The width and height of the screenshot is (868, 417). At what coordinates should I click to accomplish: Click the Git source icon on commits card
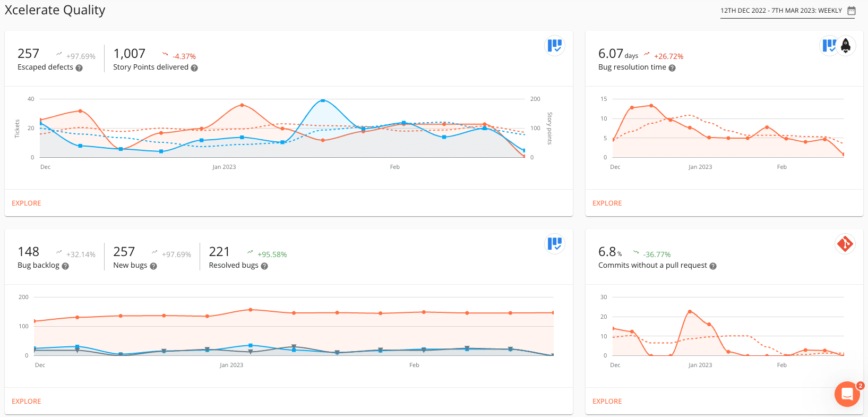click(x=845, y=244)
